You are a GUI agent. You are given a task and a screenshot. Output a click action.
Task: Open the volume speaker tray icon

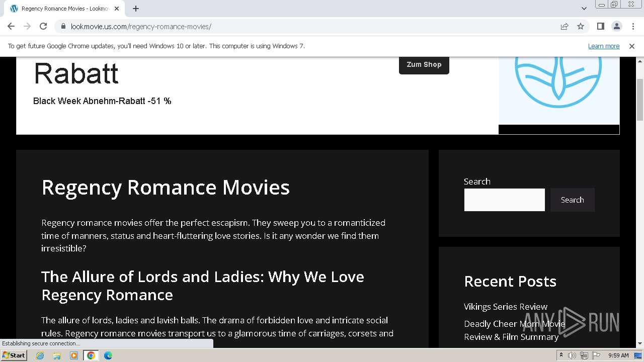pos(572,355)
